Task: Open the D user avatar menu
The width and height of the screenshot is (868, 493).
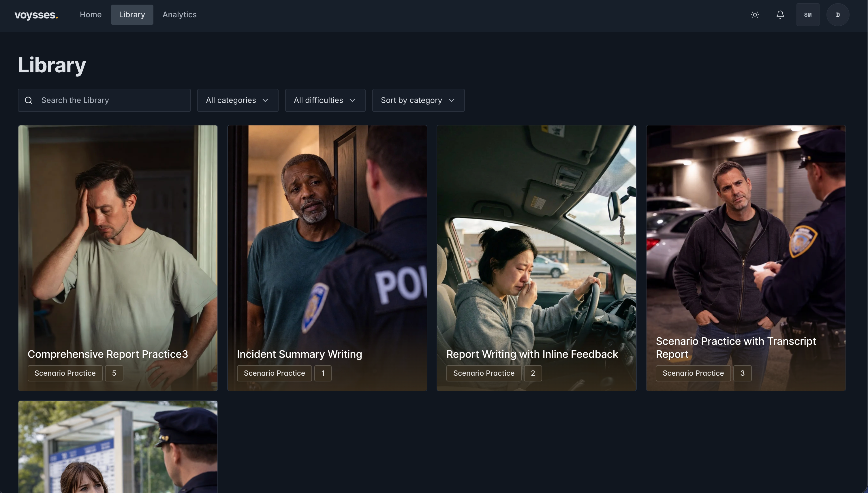Action: coord(838,15)
